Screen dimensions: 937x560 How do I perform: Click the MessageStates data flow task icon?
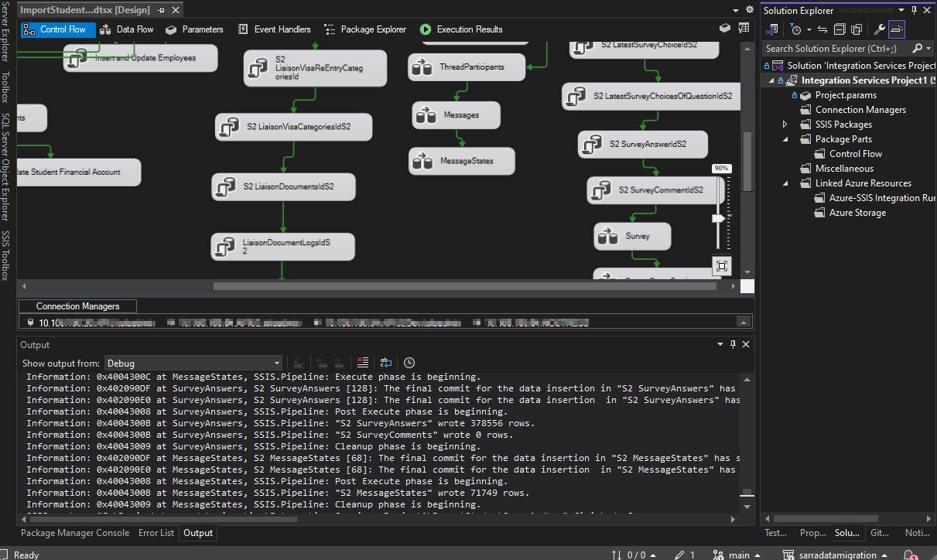click(422, 161)
